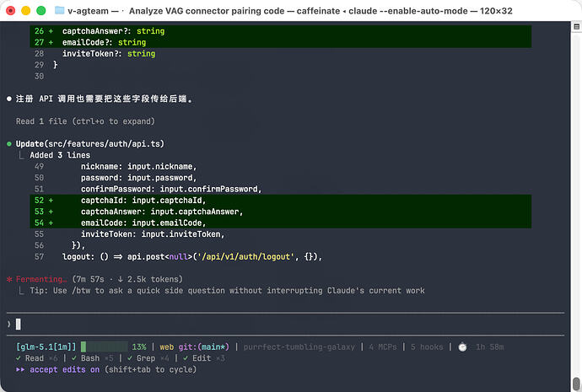Click nickname: input.nickname line
This screenshot has height=392, width=582.
tap(139, 167)
